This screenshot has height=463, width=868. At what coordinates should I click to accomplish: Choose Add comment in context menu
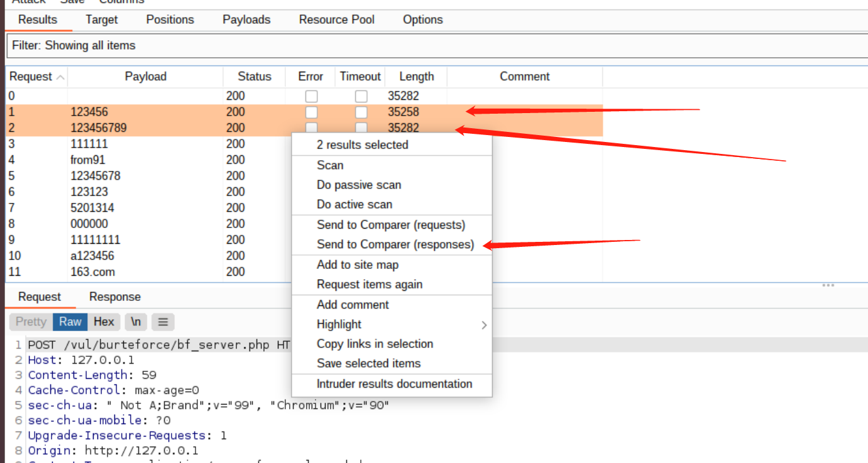(x=392, y=305)
